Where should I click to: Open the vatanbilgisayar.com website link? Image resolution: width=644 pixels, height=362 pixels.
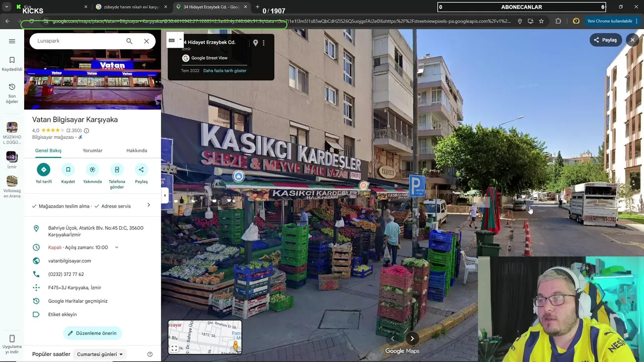coord(69,261)
